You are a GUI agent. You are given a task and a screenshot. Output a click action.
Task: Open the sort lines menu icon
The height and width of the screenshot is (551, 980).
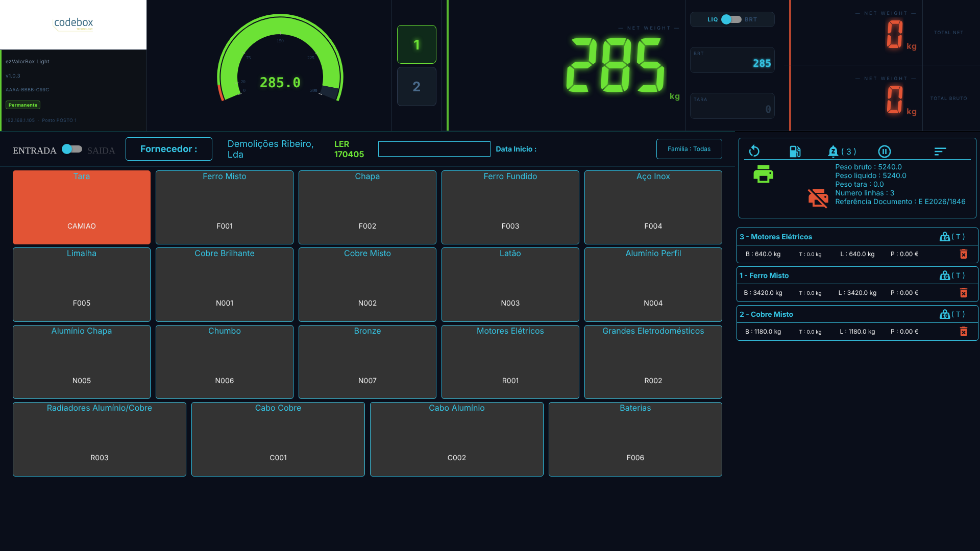pyautogui.click(x=940, y=151)
